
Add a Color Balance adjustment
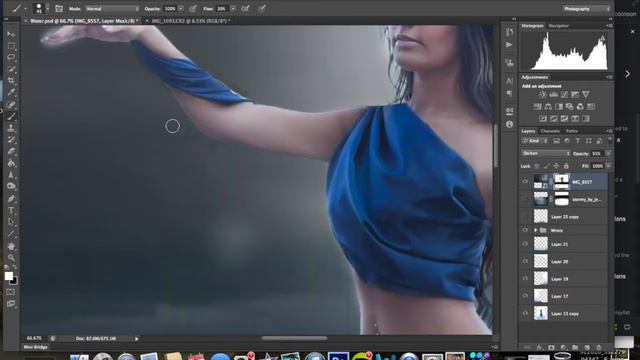[x=548, y=107]
